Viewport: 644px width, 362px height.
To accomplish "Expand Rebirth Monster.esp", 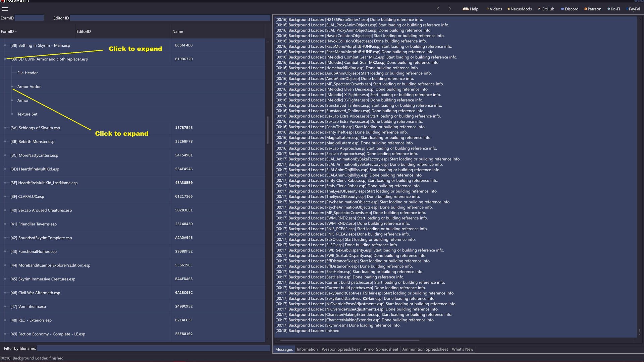I will coord(5,141).
